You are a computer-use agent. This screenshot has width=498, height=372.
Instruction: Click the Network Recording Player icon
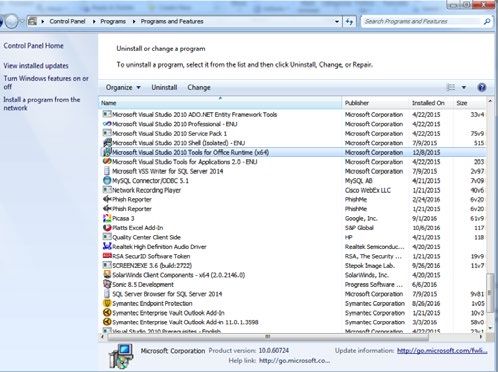coord(107,190)
